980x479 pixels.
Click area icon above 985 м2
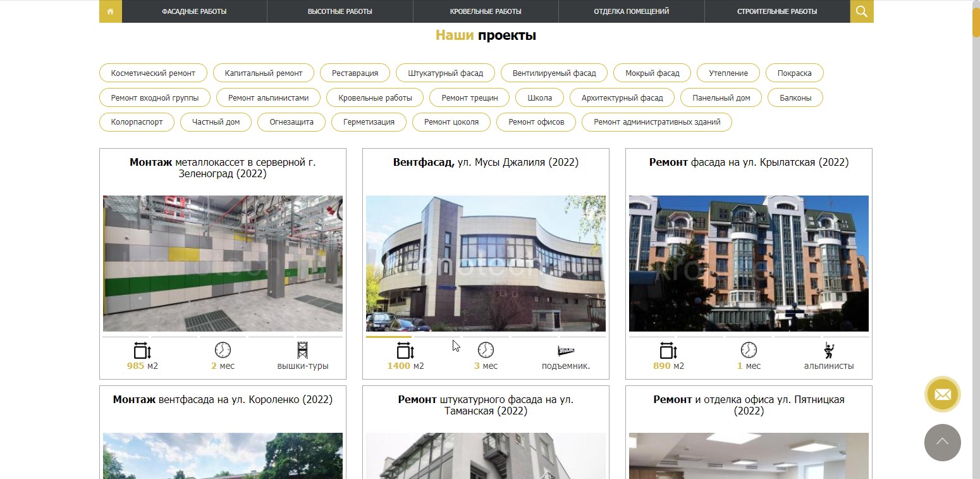pos(143,351)
